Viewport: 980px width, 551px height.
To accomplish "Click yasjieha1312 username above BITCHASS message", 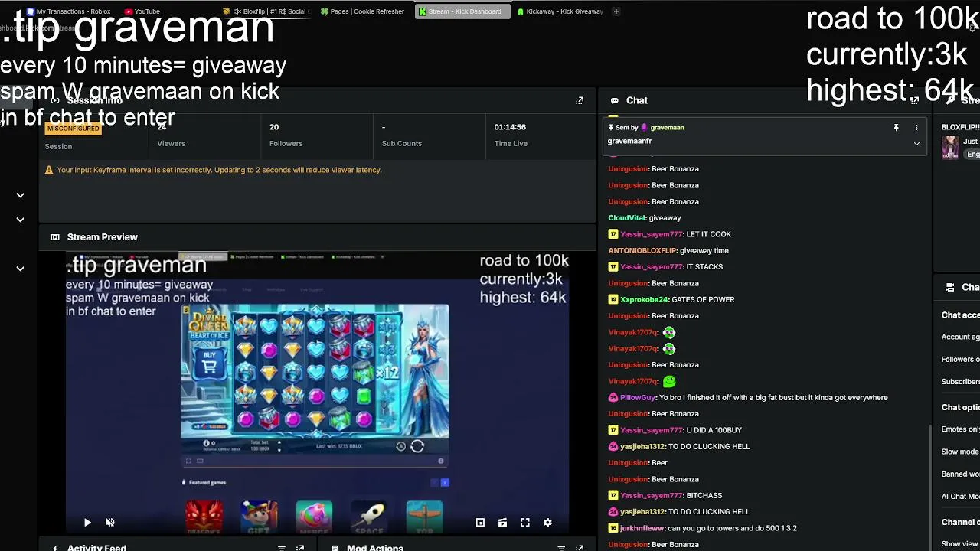I will pyautogui.click(x=642, y=446).
